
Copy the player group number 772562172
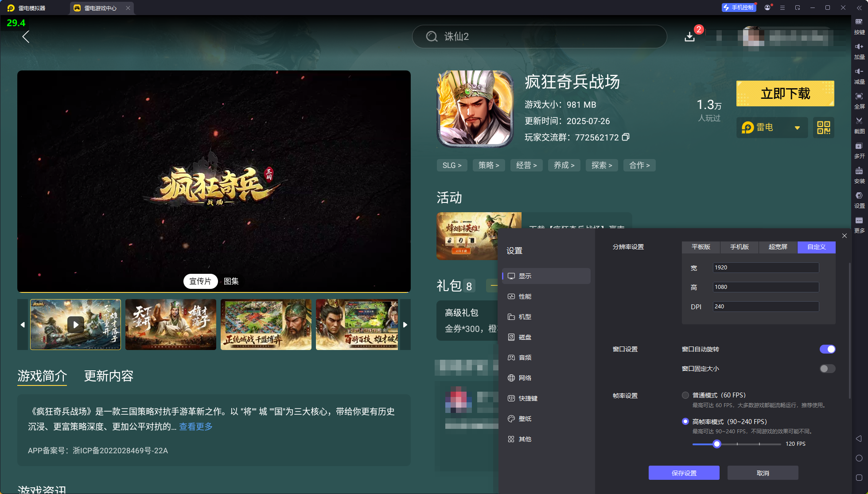point(626,137)
